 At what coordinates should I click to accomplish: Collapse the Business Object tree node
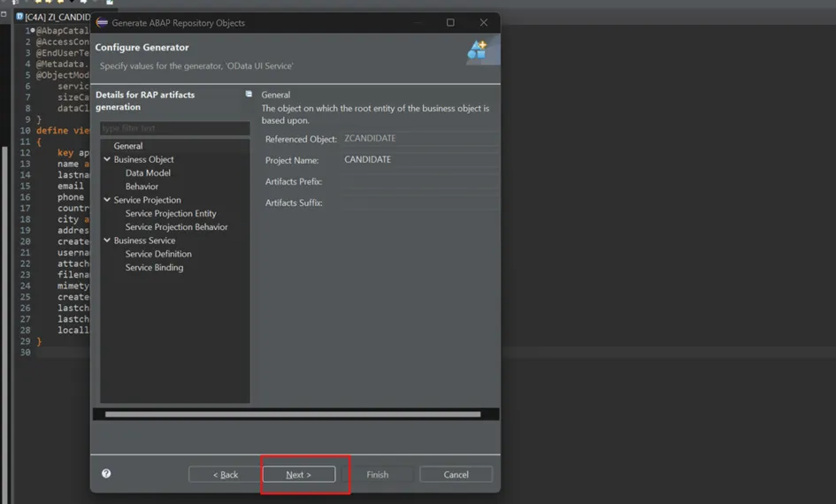(x=107, y=159)
